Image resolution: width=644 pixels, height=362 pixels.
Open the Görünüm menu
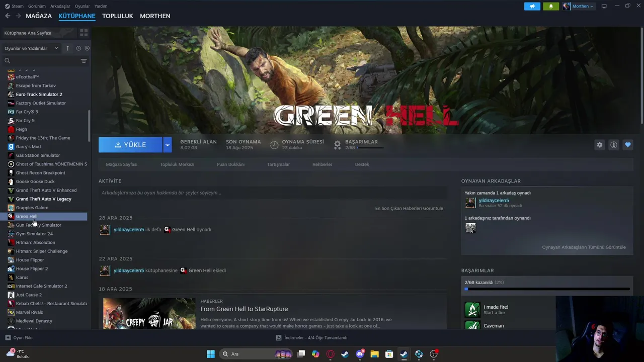[37, 6]
